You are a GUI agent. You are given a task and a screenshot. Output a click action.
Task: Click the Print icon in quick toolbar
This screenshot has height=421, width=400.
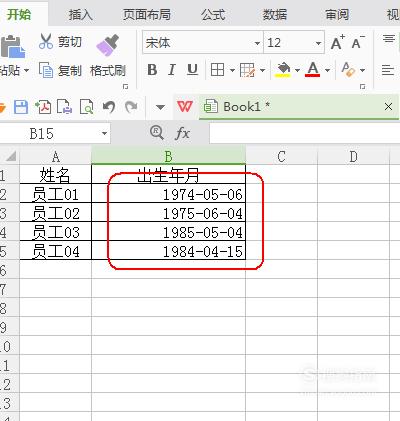pos(64,107)
